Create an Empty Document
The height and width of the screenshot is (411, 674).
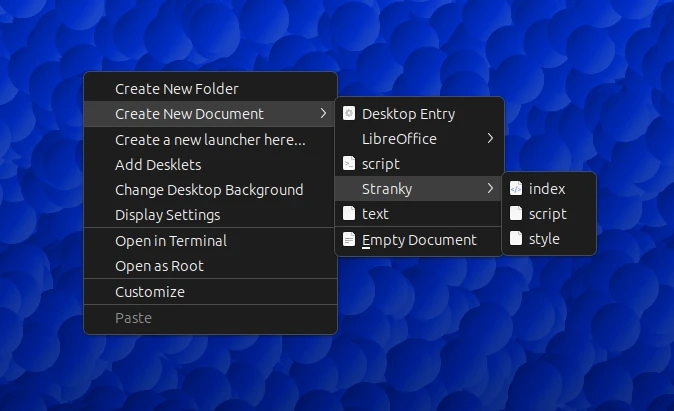[x=419, y=239]
